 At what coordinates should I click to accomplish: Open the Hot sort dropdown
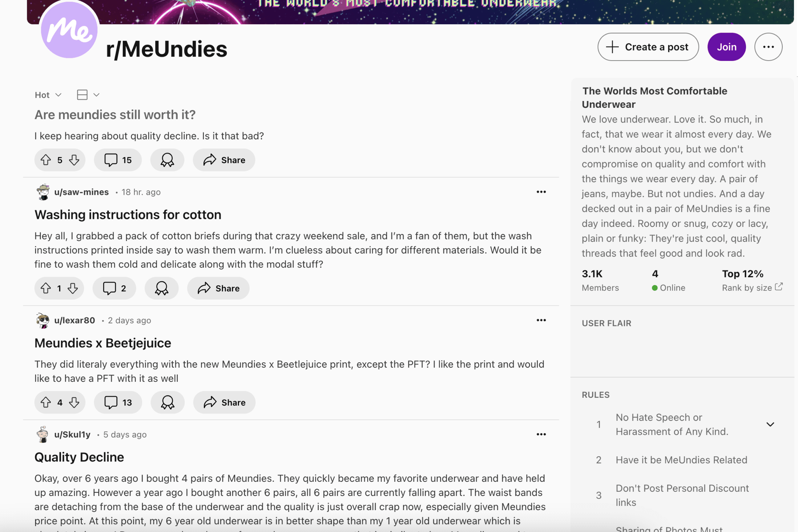pos(48,95)
